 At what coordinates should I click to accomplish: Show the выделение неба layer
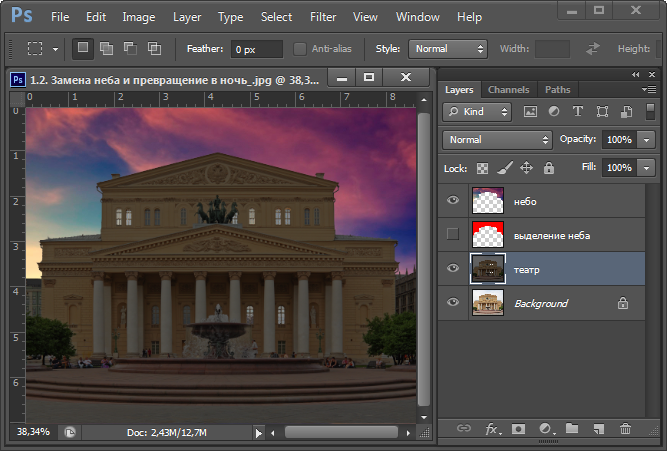click(453, 235)
